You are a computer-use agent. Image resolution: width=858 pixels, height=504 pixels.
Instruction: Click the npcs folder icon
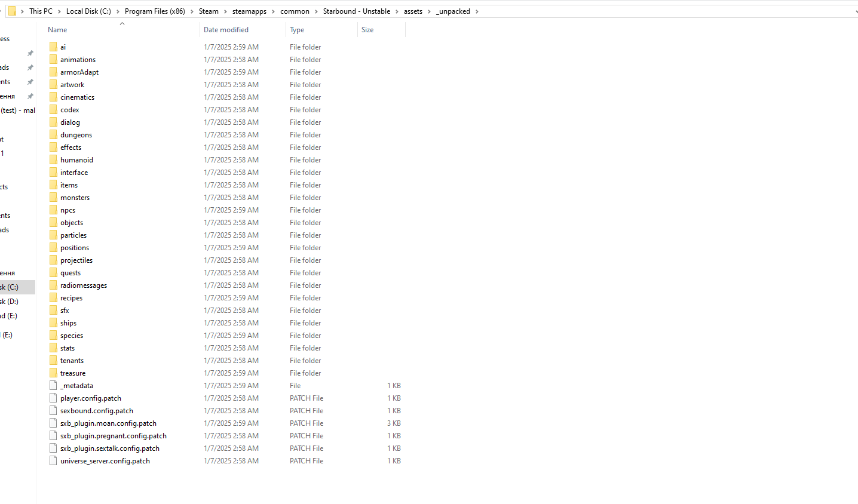[53, 210]
